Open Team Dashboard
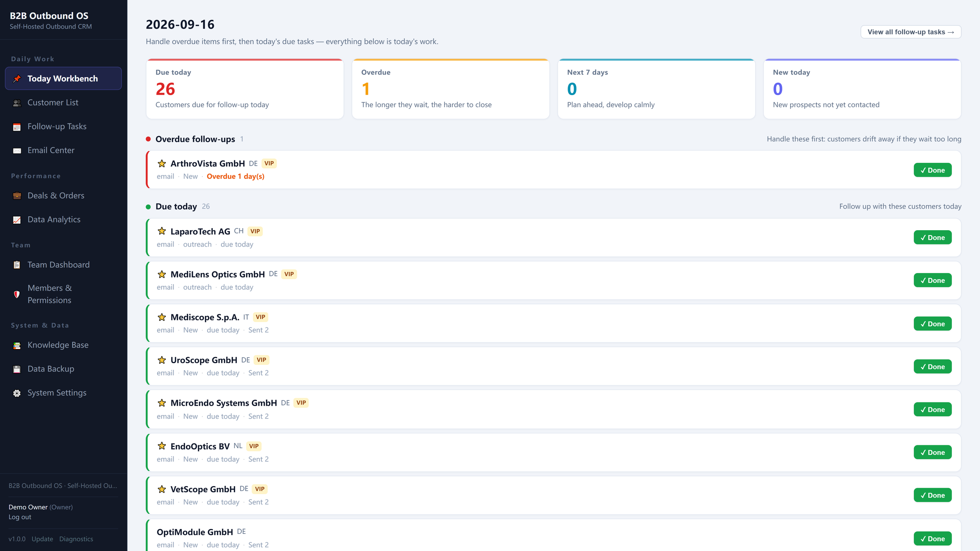The width and height of the screenshot is (980, 551). (63, 264)
